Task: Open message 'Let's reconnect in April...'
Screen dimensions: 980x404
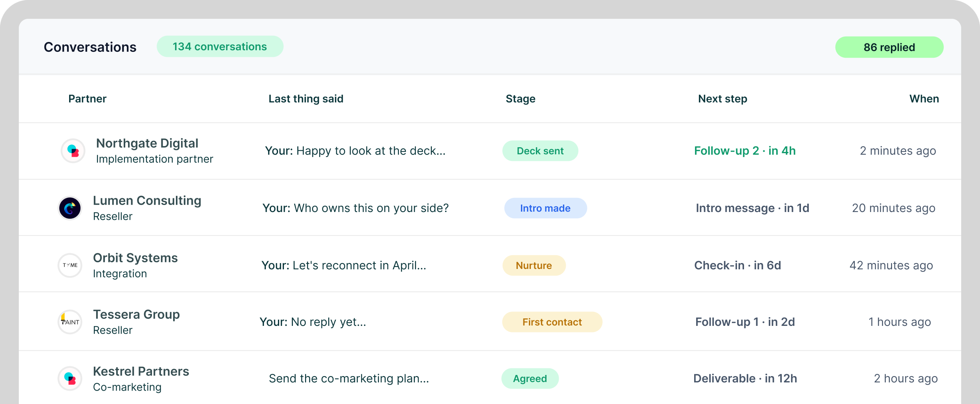Action: pos(360,265)
